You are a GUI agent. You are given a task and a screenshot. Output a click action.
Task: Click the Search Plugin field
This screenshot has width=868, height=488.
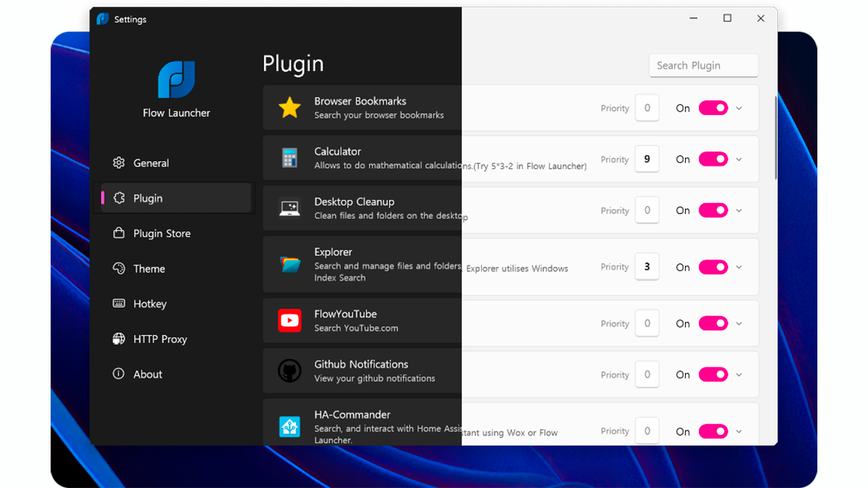click(x=704, y=65)
